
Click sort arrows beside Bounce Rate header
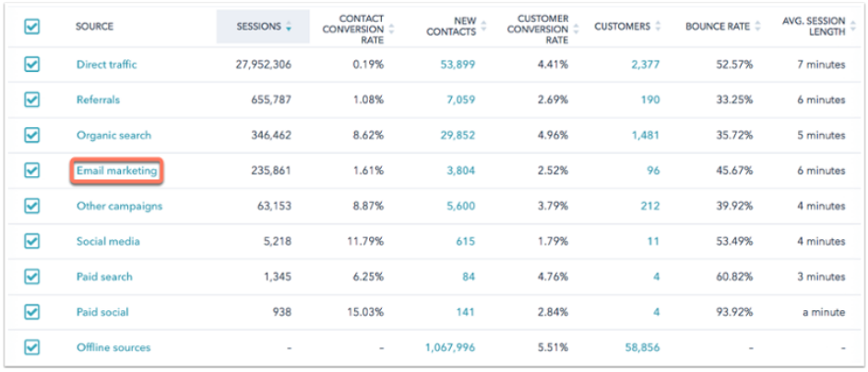pyautogui.click(x=758, y=28)
